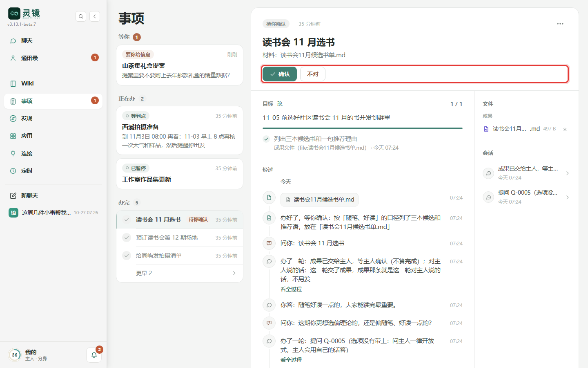Screen dimensions: 588x368
Task: Click the 办完 5 section header
Action: tap(129, 202)
